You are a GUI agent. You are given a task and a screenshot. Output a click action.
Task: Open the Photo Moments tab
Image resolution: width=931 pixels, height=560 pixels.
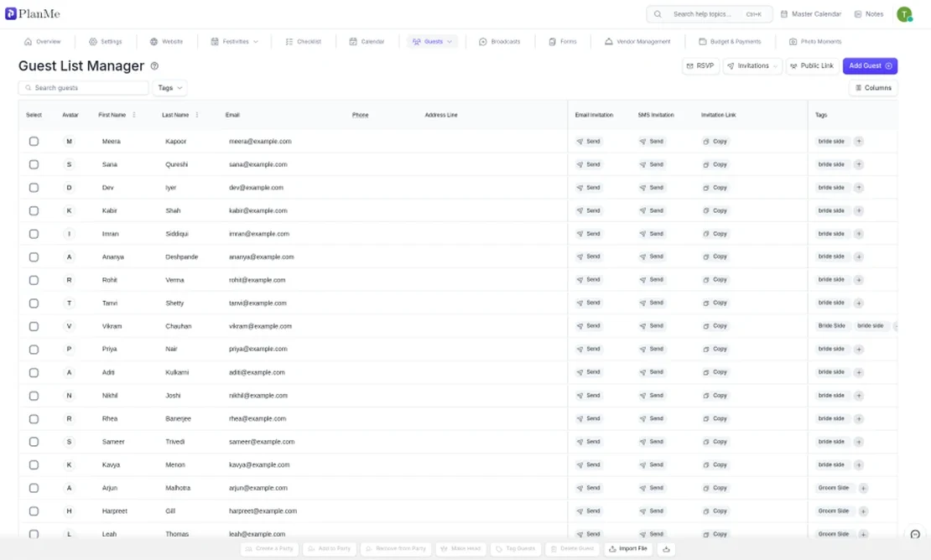815,42
